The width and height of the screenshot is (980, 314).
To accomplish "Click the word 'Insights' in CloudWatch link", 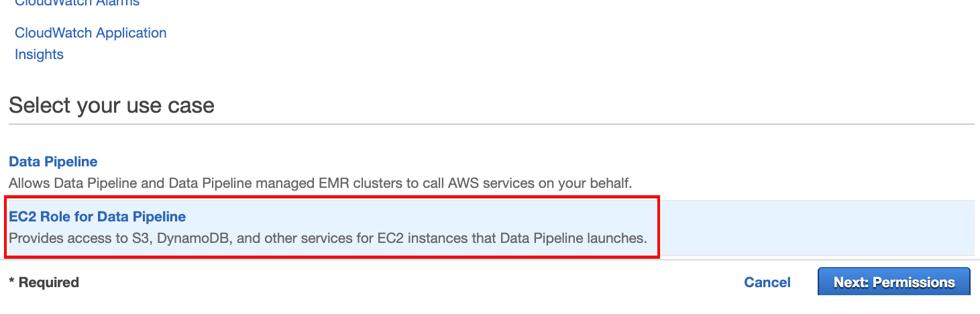I will 39,54.
